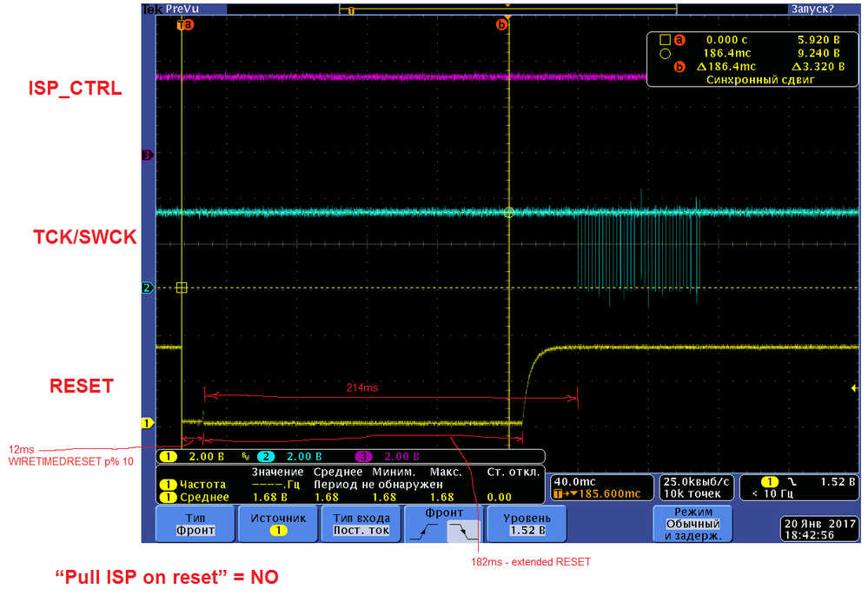Open the Источник source button
The image size is (868, 595).
click(x=278, y=524)
